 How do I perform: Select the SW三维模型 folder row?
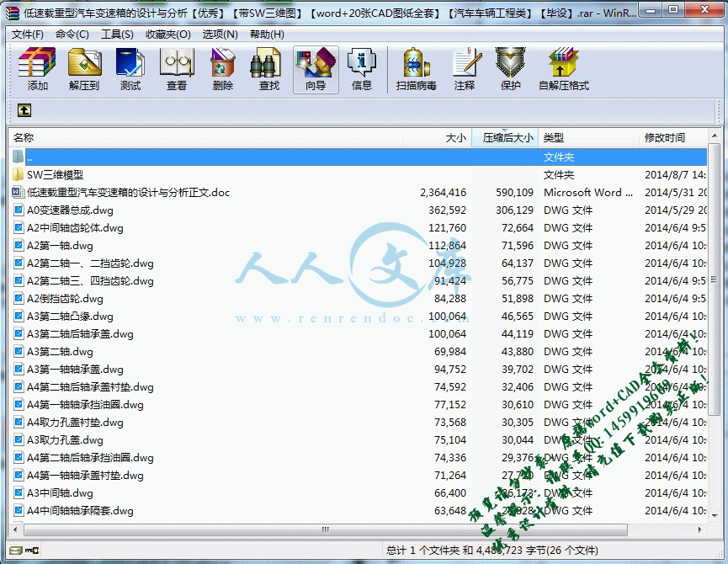pos(358,174)
